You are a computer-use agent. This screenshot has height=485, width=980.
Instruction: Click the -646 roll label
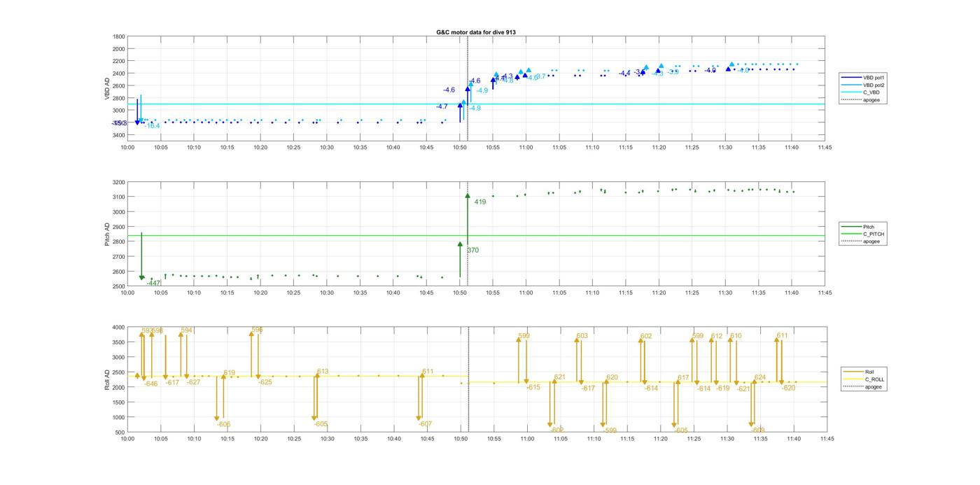(x=151, y=384)
